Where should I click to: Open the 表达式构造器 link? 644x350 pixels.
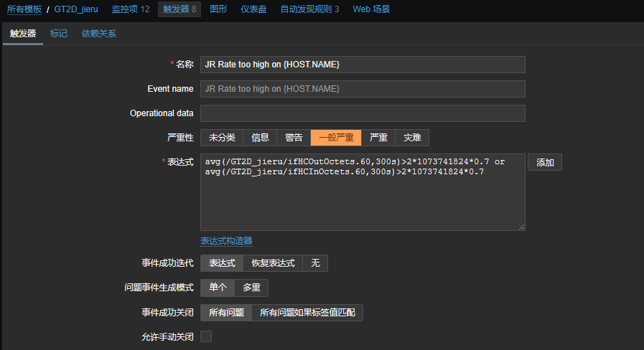point(226,241)
